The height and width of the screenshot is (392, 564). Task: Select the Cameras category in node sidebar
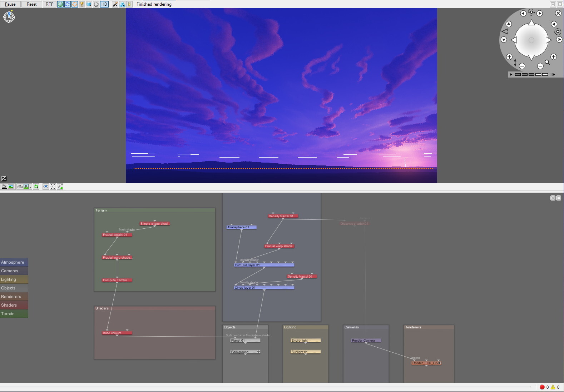14,271
